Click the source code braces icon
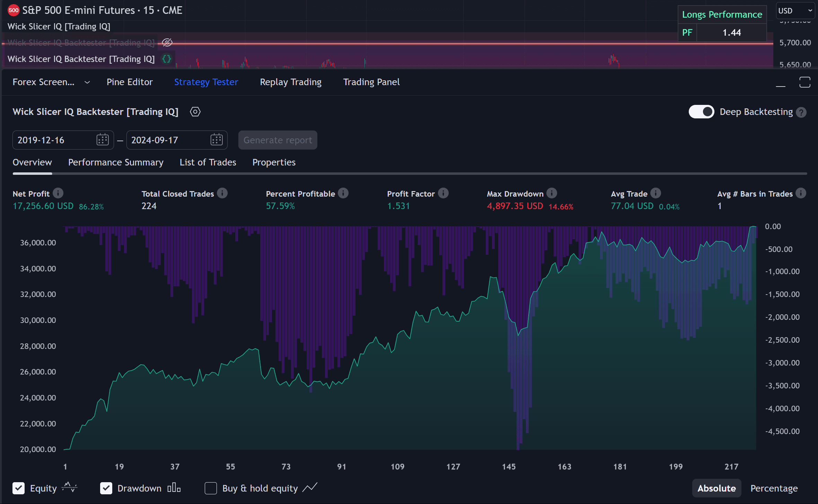The height and width of the screenshot is (504, 818). pyautogui.click(x=167, y=59)
